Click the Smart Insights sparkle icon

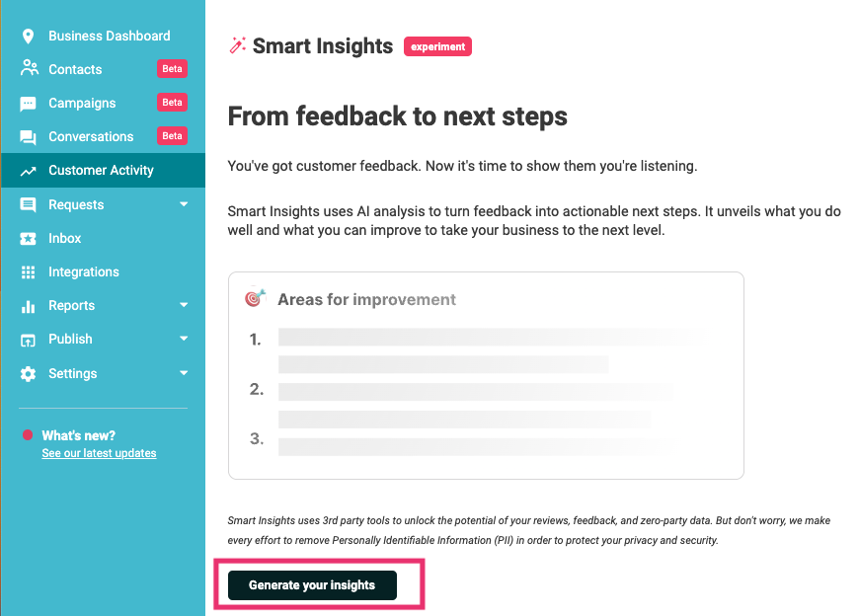coord(235,45)
